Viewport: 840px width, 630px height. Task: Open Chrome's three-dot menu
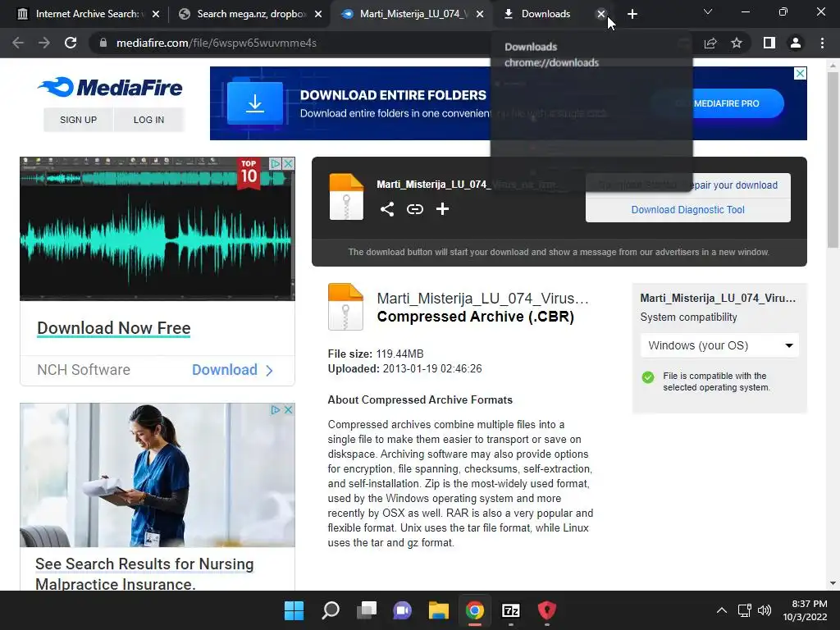coord(822,43)
